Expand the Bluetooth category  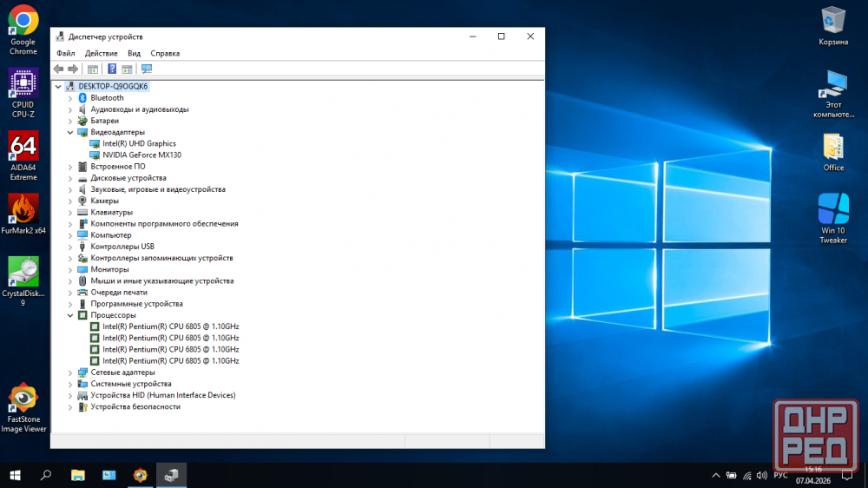point(70,98)
